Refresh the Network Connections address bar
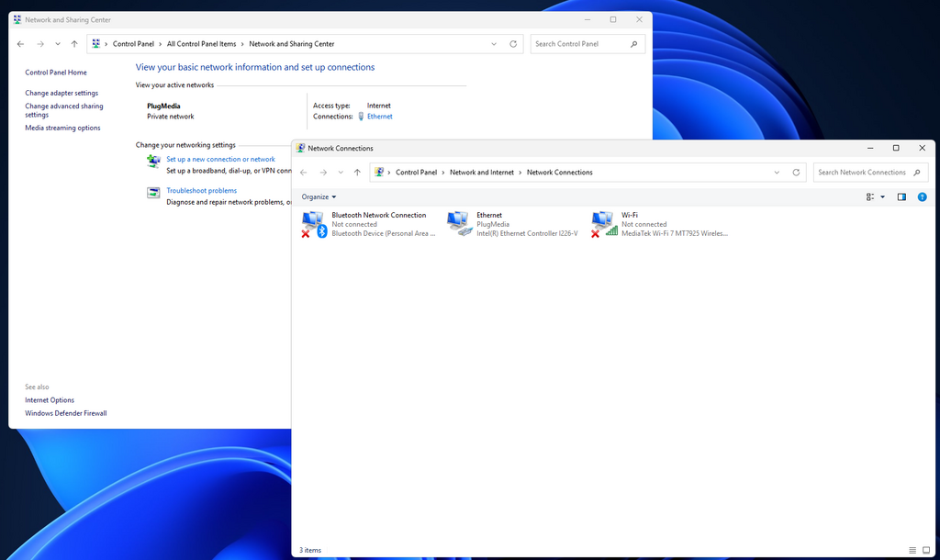The width and height of the screenshot is (940, 560). pos(796,173)
